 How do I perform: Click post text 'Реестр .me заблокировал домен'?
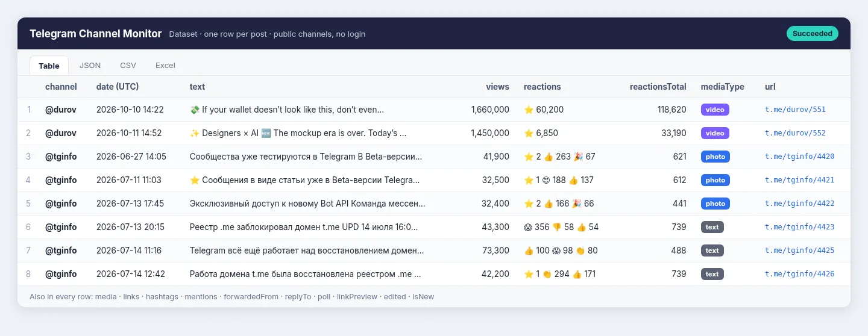click(x=304, y=227)
